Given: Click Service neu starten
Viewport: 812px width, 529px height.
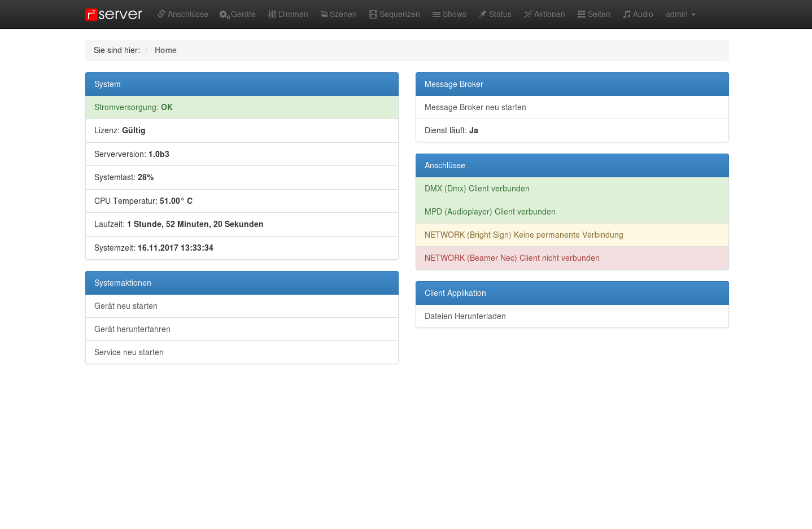Looking at the screenshot, I should 129,352.
